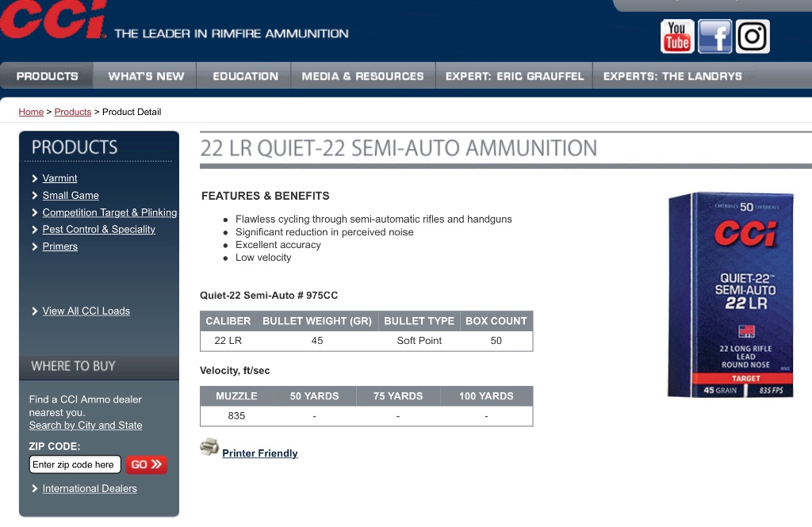Viewport: 812px width, 527px height.
Task: Click the 'Low velocity' bullet item
Action: point(263,258)
